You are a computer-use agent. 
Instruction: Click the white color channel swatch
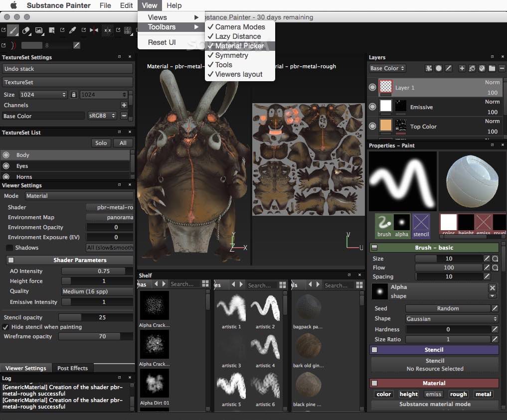(449, 222)
